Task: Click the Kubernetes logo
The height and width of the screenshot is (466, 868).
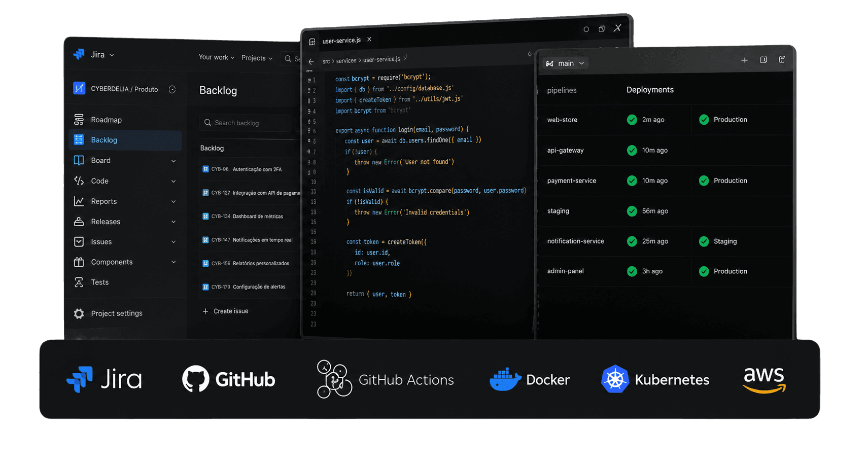Action: click(655, 379)
